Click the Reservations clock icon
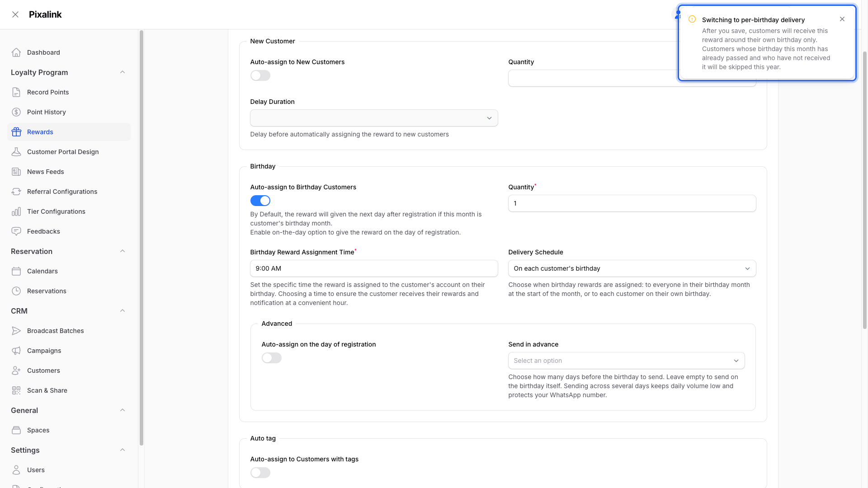Viewport: 868px width, 488px height. coord(16,291)
